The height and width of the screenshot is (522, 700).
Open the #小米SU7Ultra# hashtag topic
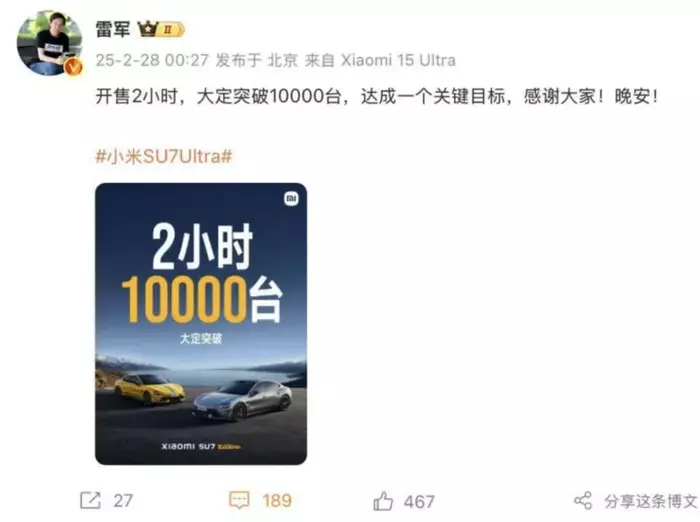tap(164, 157)
